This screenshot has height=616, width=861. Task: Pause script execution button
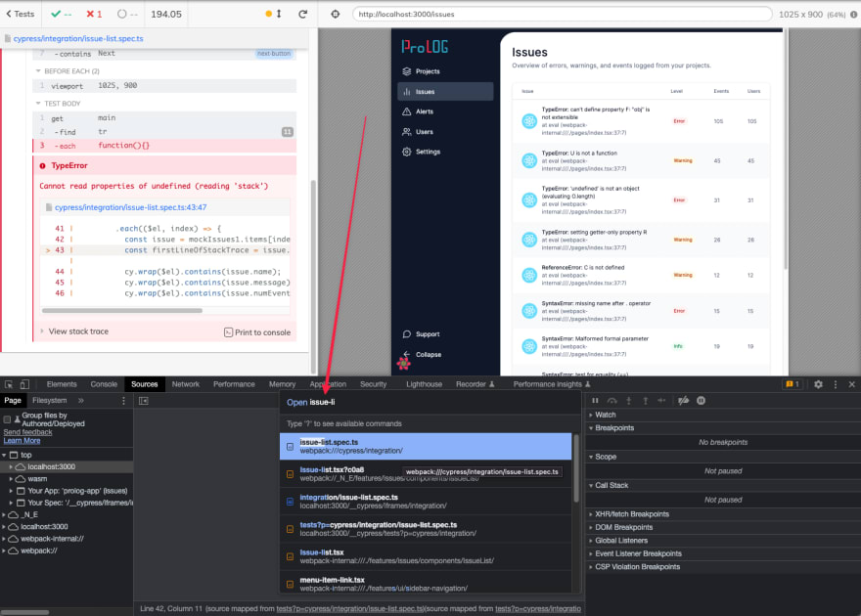point(595,401)
